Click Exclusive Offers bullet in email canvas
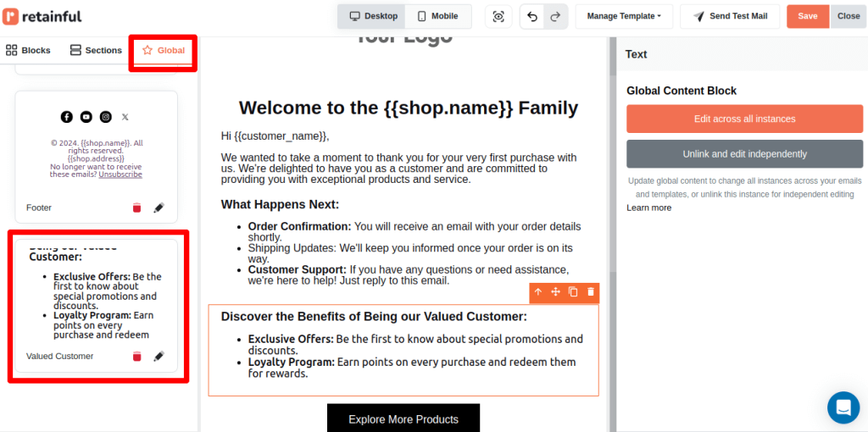The width and height of the screenshot is (868, 432). click(x=415, y=345)
